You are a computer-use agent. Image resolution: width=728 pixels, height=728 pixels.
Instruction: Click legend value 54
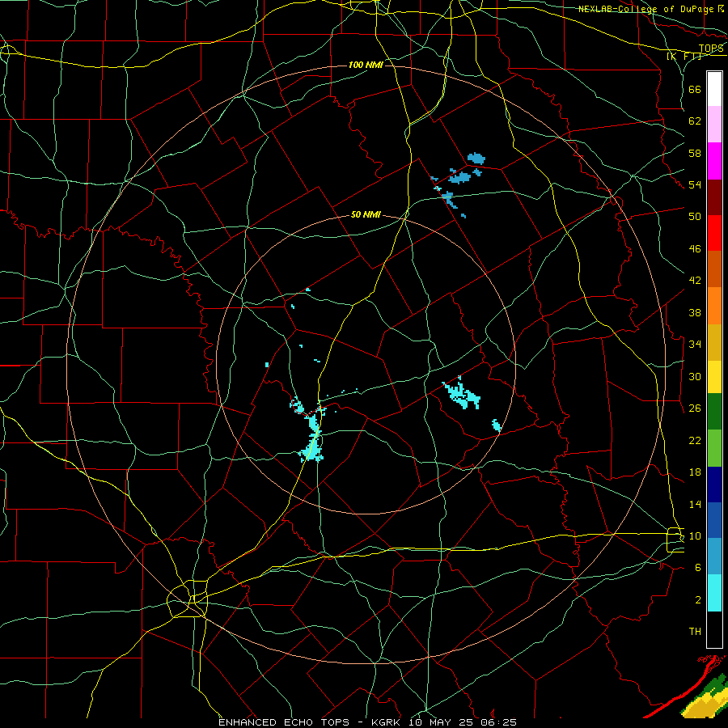coord(695,184)
